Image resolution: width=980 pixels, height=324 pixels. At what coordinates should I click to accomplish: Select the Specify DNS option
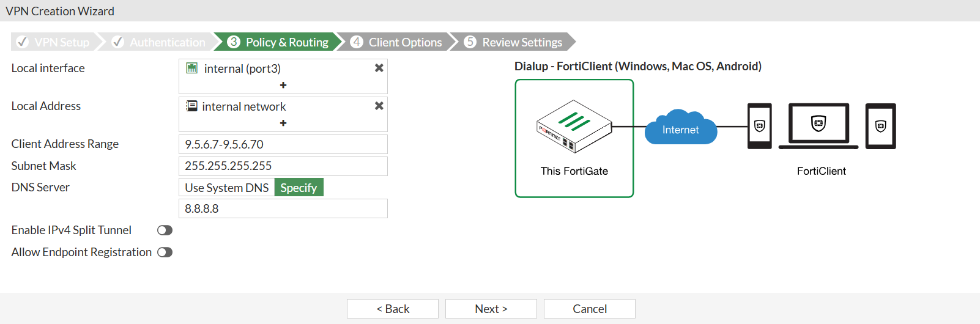(x=299, y=188)
